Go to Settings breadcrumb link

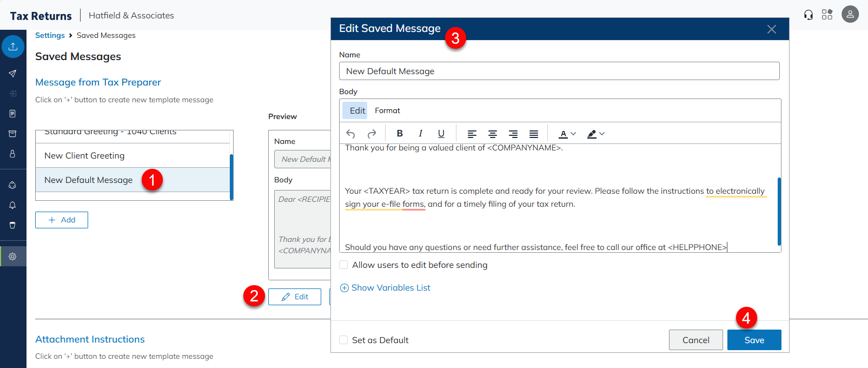[50, 35]
